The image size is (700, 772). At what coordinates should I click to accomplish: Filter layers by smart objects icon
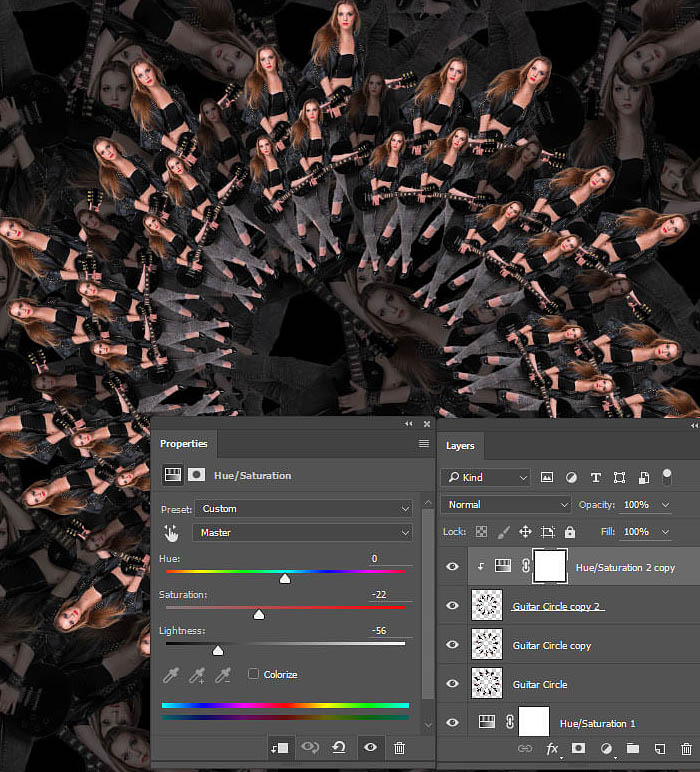(x=643, y=478)
